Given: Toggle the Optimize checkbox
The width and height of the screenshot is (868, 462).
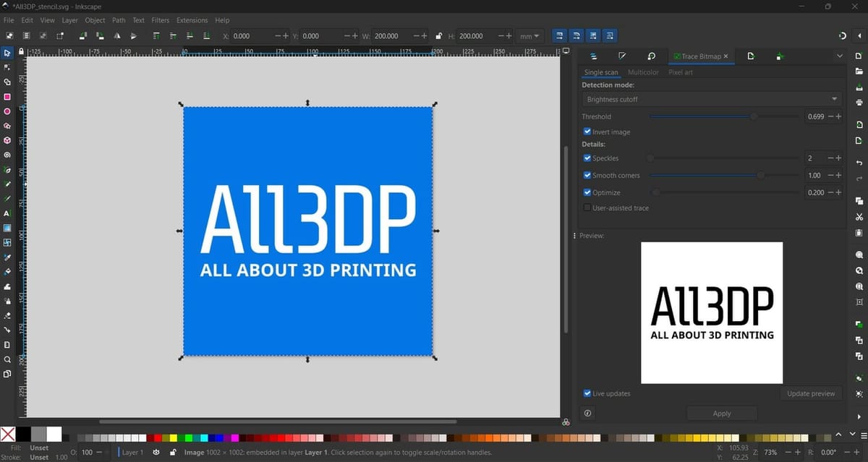Looking at the screenshot, I should [x=587, y=192].
